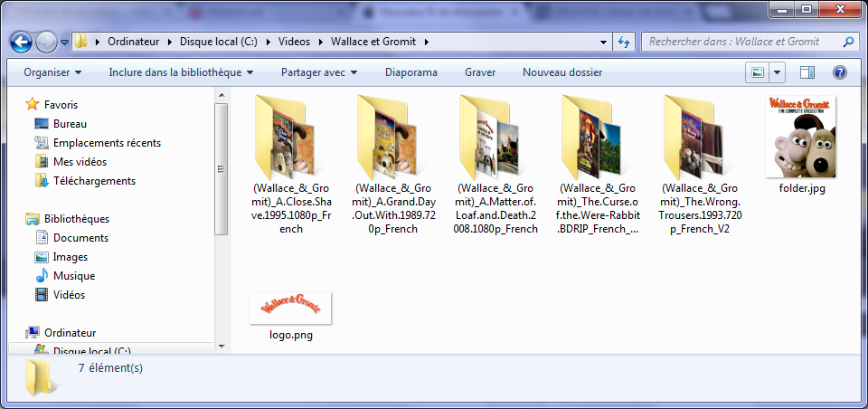The width and height of the screenshot is (868, 409).
Task: Click the Graver toolbar button
Action: pyautogui.click(x=479, y=72)
